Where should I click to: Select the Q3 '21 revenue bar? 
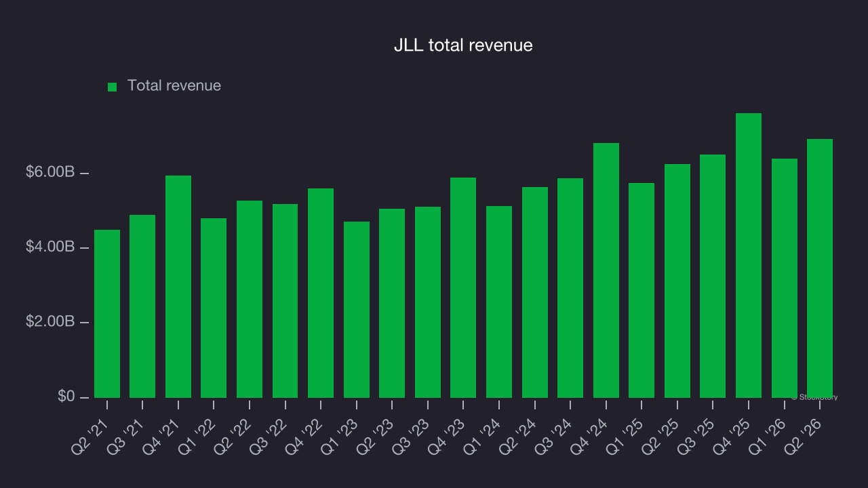click(142, 306)
